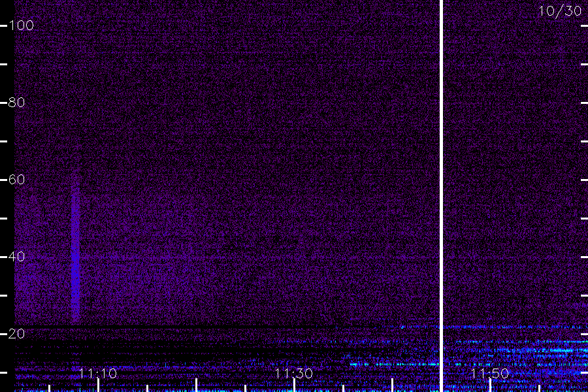Click the 60 frequency axis label
This screenshot has width=588, height=392.
click(16, 180)
